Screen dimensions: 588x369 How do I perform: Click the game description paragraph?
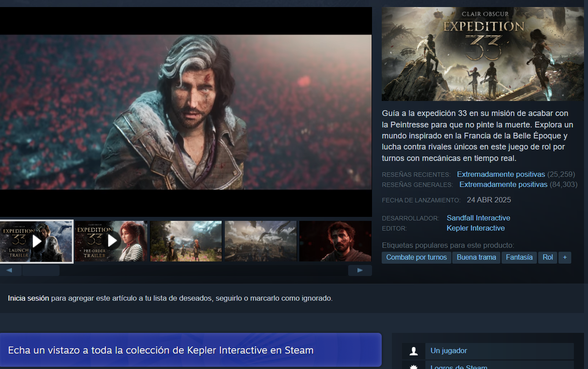click(478, 136)
